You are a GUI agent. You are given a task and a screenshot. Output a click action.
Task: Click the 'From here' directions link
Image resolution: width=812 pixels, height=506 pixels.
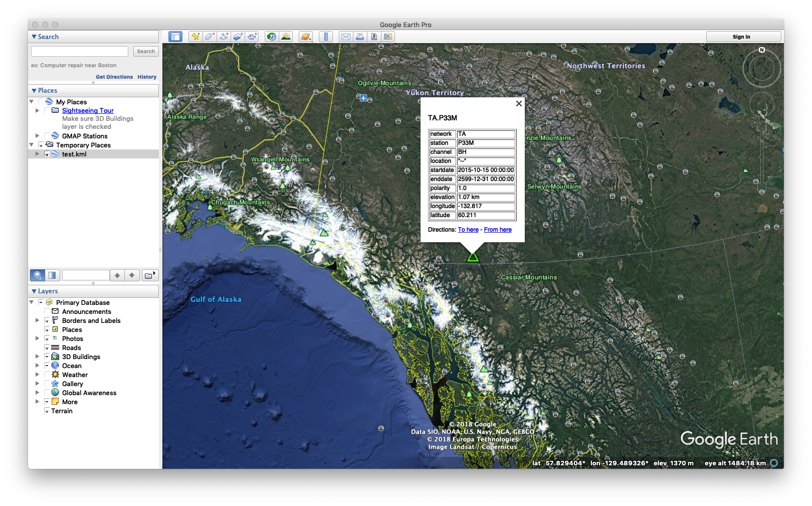498,230
